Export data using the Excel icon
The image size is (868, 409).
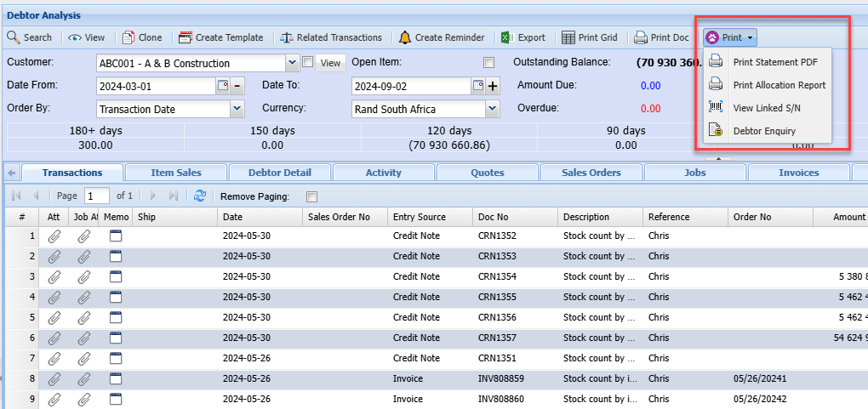point(505,37)
